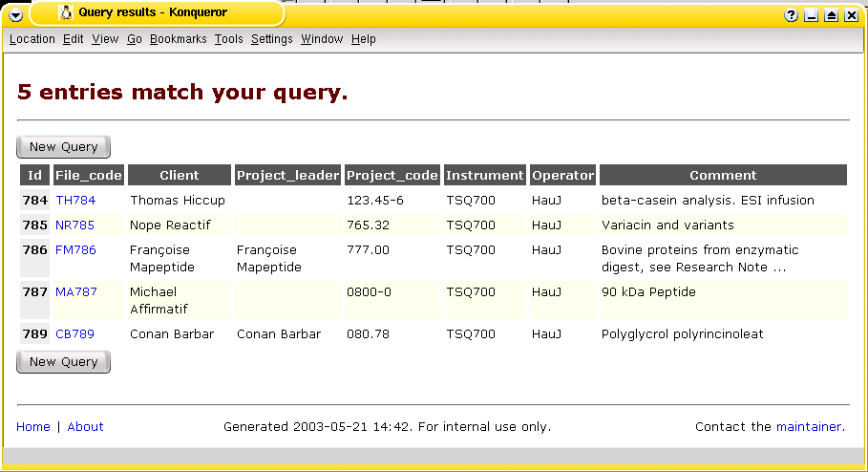Open file code link TH784
This screenshot has width=868, height=472.
click(75, 200)
